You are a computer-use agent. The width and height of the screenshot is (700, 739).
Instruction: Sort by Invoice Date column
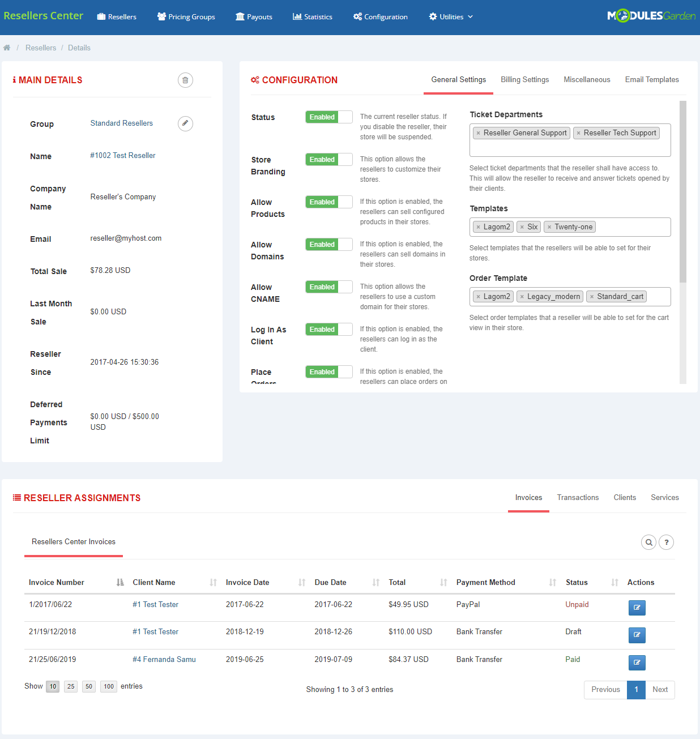click(x=266, y=583)
